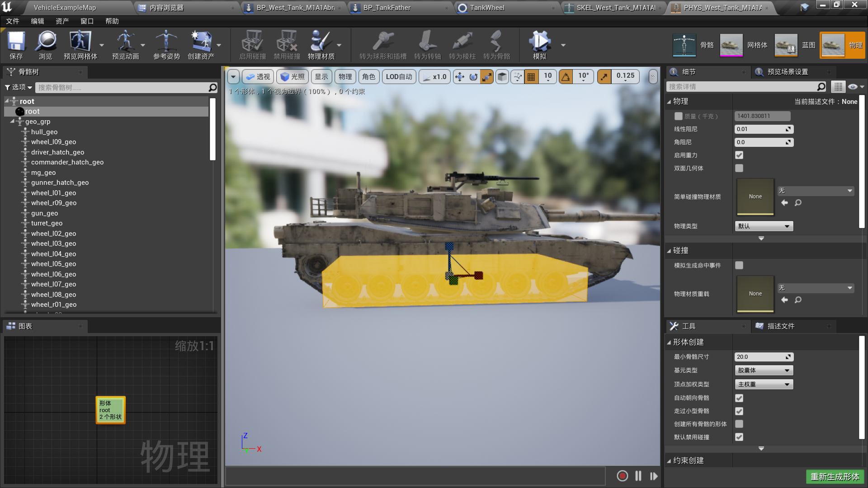
Task: Toggle grid snapping icon in viewport
Action: click(531, 77)
